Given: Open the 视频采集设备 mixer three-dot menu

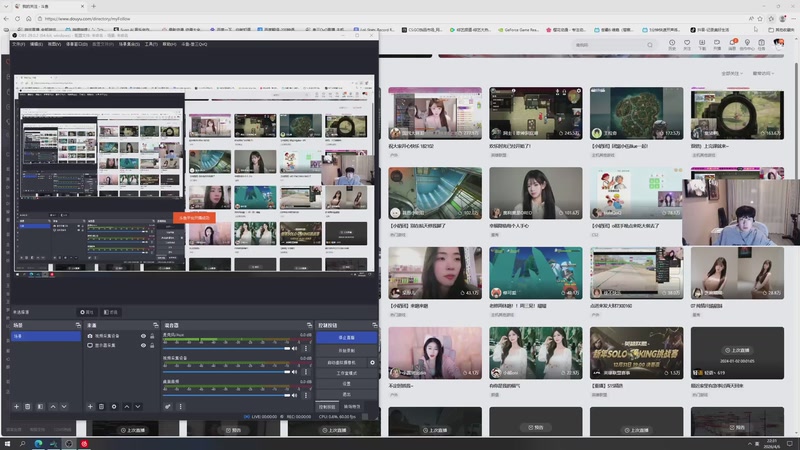Looking at the screenshot, I should pos(306,372).
